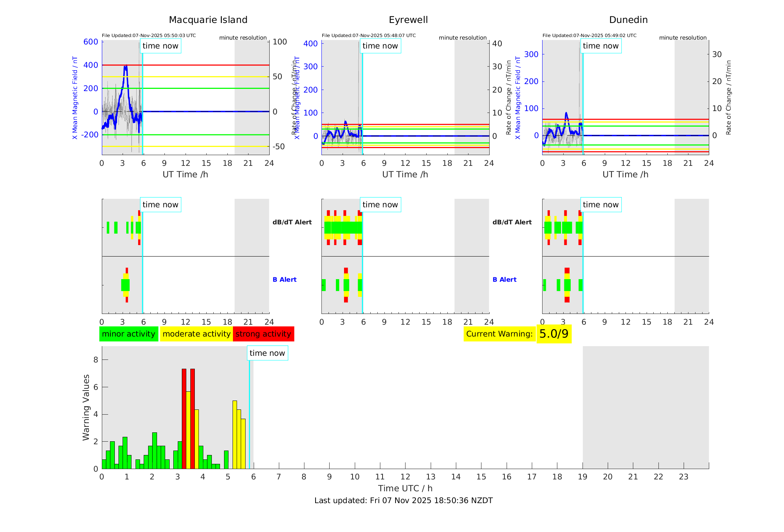Click the 'Last updated' timestamp text
Viewport: 784px width, 532px height.
click(403, 501)
